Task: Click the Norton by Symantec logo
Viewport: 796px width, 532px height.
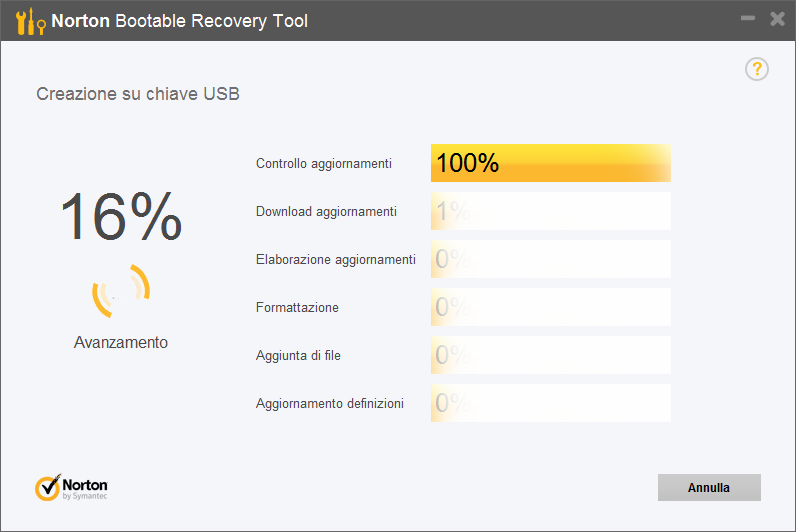Action: [x=72, y=487]
